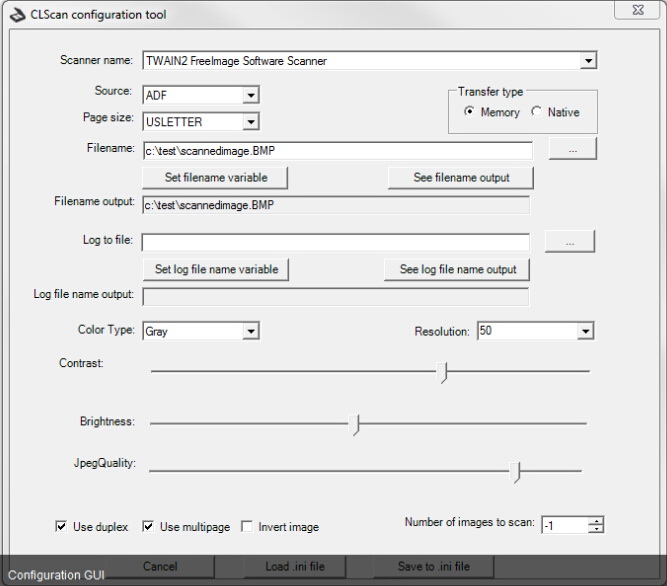
Task: Click Load .ini file button
Action: coord(295,566)
